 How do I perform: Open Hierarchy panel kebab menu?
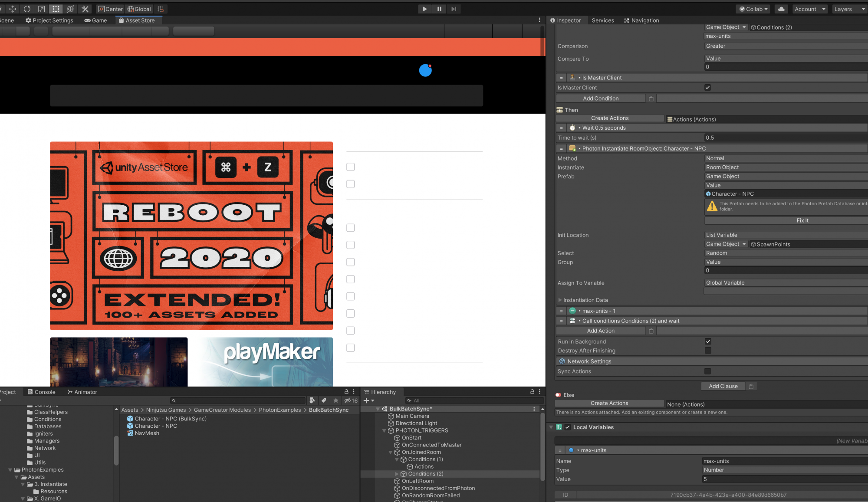click(539, 392)
